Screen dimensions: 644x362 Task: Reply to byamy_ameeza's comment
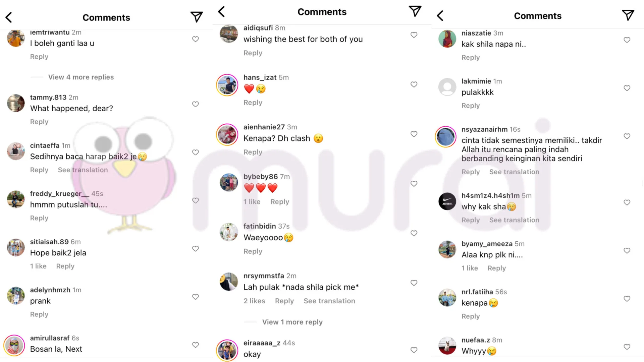tap(496, 268)
